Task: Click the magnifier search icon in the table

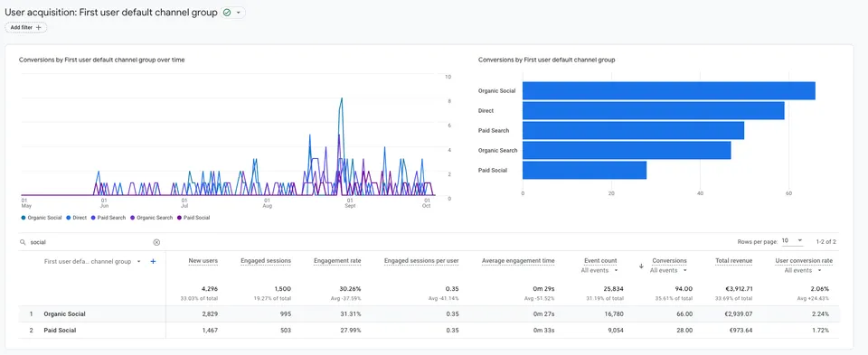Action: [x=23, y=242]
